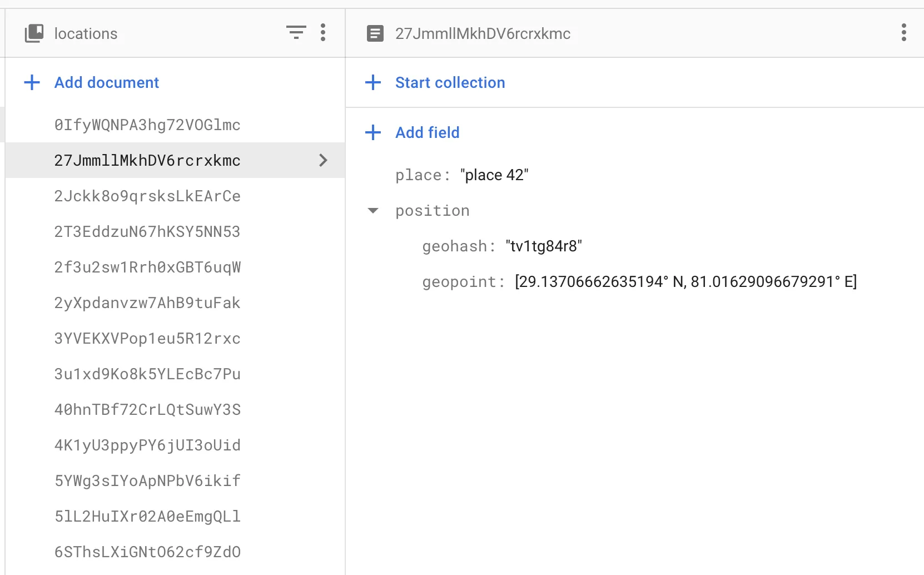
Task: Click the place field value "place 42"
Action: pyautogui.click(x=494, y=175)
